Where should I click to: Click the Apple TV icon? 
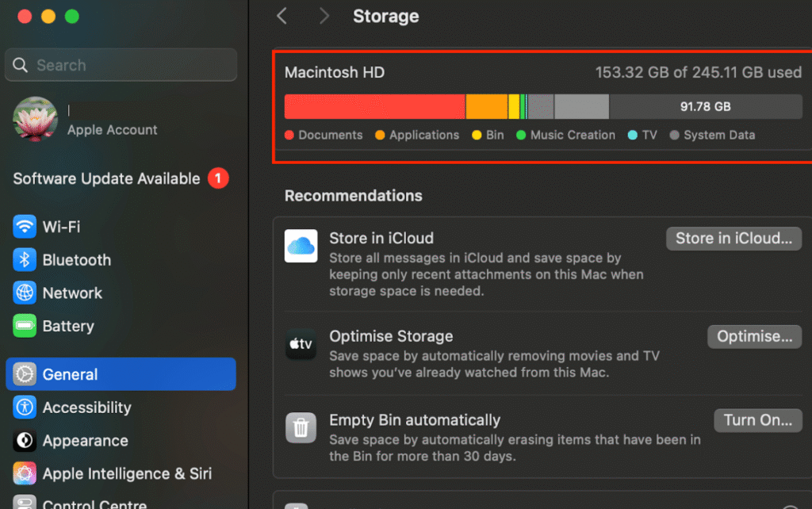click(x=301, y=344)
